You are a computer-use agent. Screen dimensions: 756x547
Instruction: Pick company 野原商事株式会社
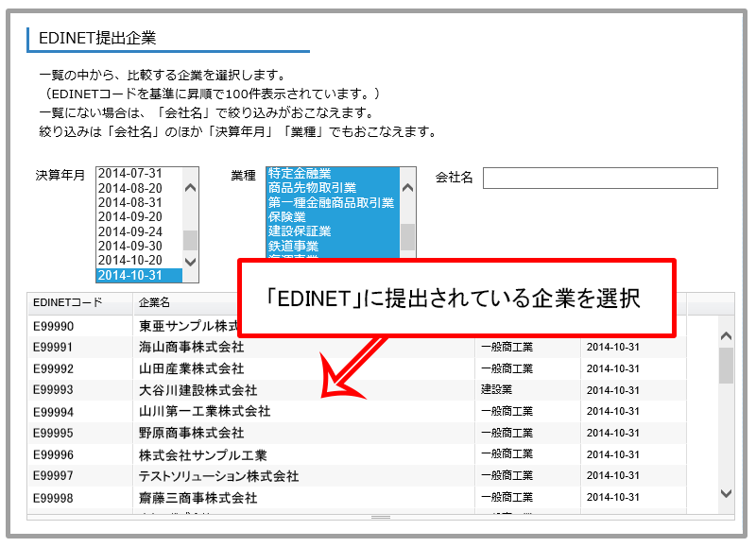(x=192, y=433)
